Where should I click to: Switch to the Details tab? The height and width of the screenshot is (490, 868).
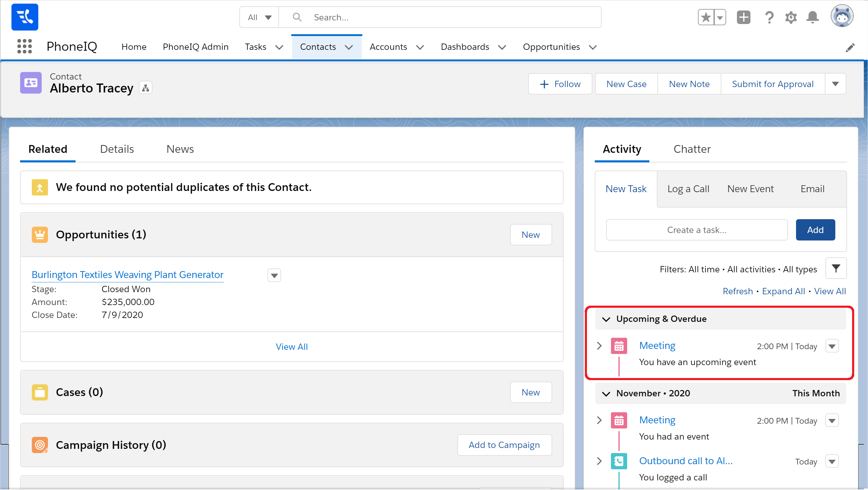tap(117, 149)
